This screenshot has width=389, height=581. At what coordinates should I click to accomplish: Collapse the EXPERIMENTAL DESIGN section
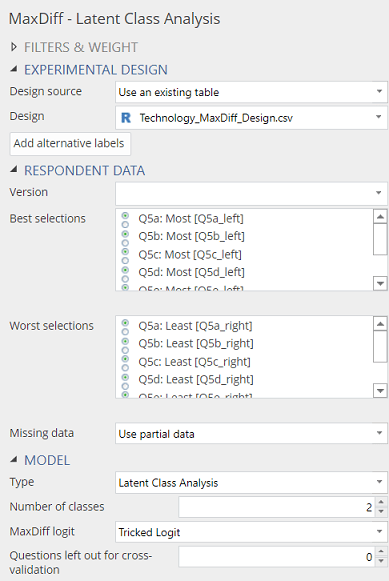[14, 69]
